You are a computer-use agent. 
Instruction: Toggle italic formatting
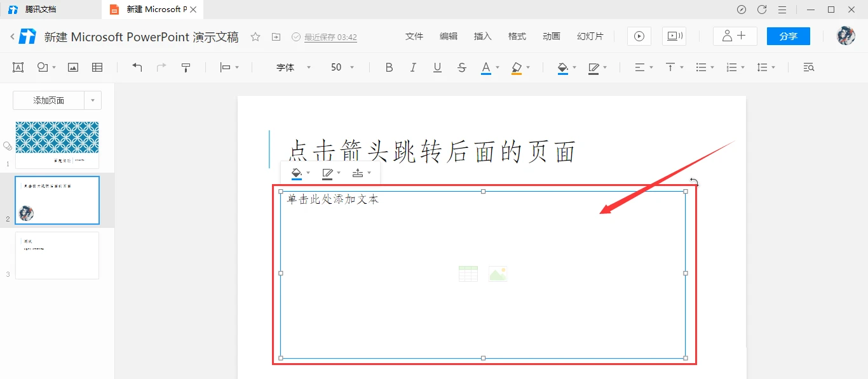tap(413, 67)
